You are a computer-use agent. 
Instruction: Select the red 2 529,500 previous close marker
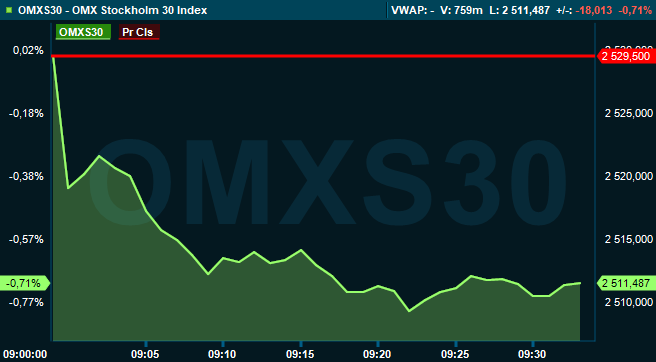tap(626, 56)
